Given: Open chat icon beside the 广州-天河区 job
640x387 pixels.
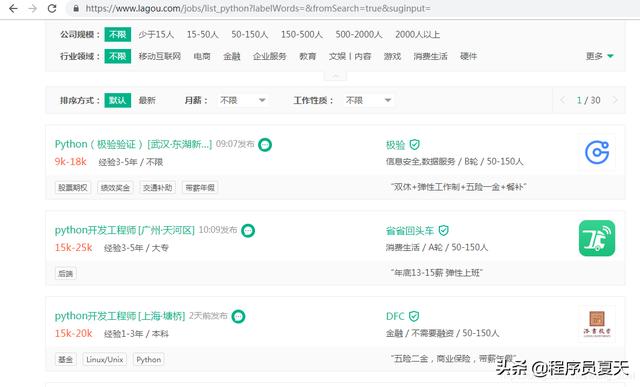Looking at the screenshot, I should (x=248, y=231).
